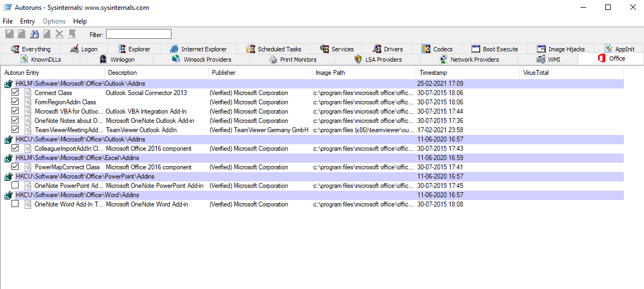Screen dimensions: 644x289
Task: Sort by Description column header
Action: point(156,73)
